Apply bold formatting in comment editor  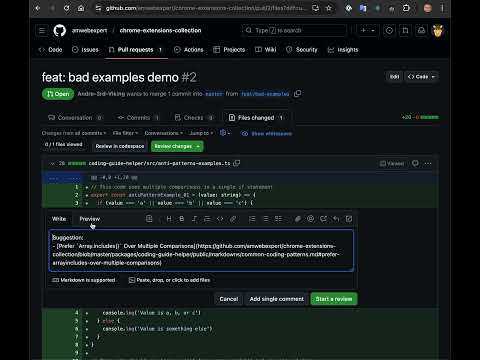pos(182,219)
